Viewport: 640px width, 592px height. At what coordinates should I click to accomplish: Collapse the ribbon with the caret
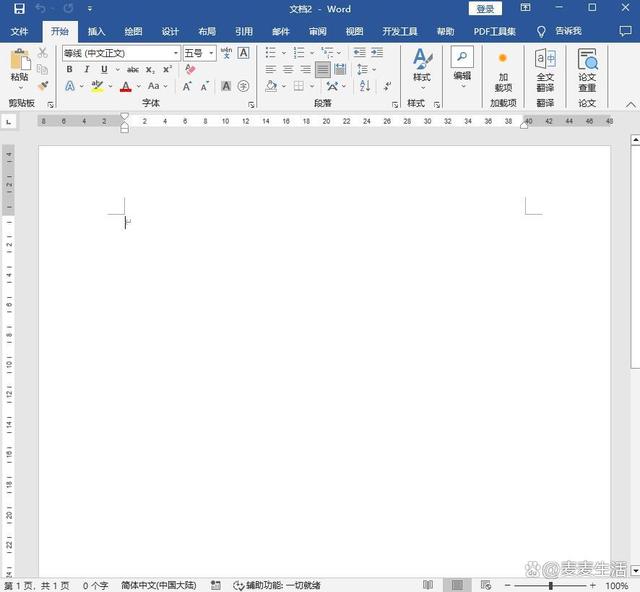pos(631,105)
